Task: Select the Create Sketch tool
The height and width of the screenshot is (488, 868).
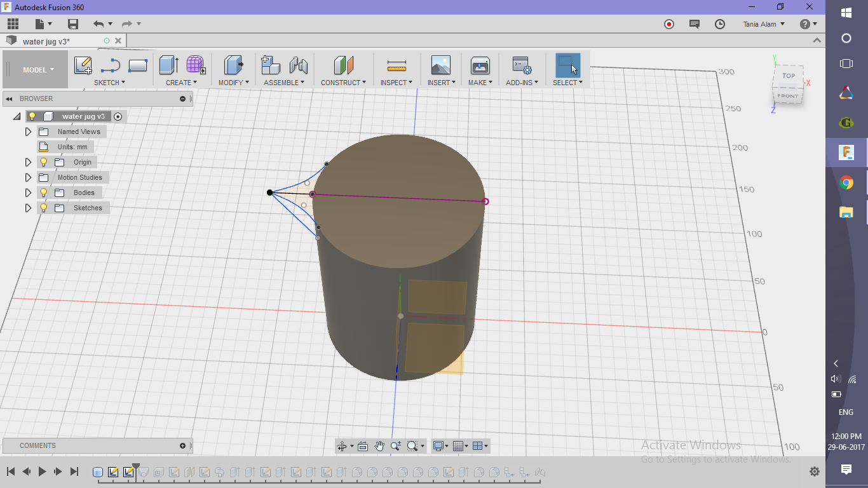Action: [x=83, y=65]
